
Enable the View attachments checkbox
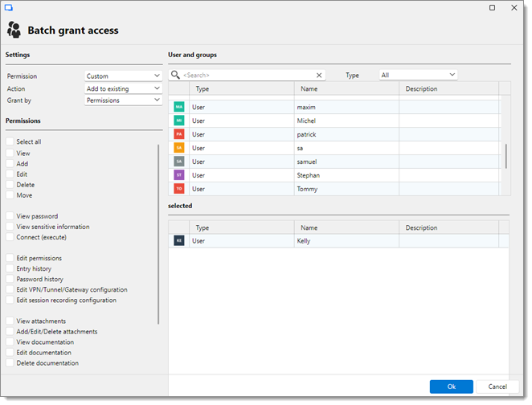[x=10, y=321]
